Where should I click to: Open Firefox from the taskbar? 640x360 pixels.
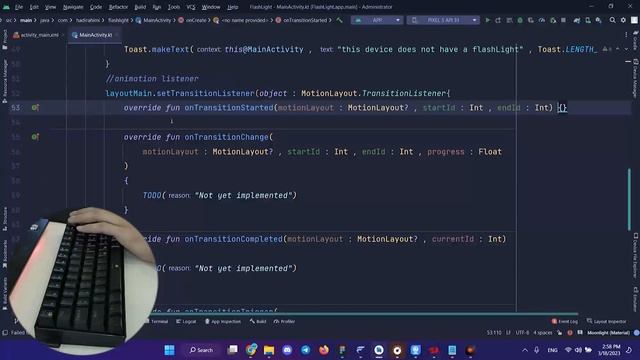tap(324, 350)
